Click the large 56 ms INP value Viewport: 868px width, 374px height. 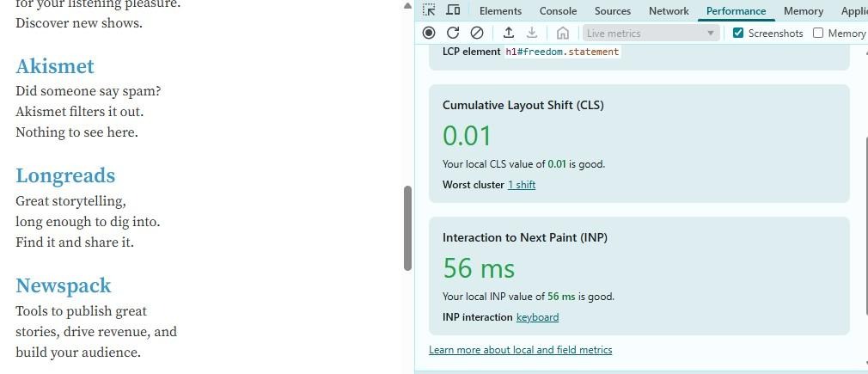[x=479, y=268]
